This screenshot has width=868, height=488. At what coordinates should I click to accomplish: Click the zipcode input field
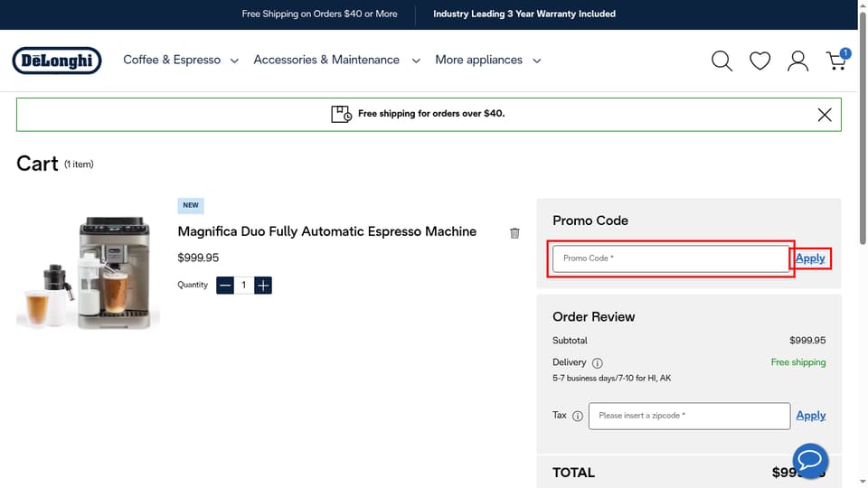(689, 416)
